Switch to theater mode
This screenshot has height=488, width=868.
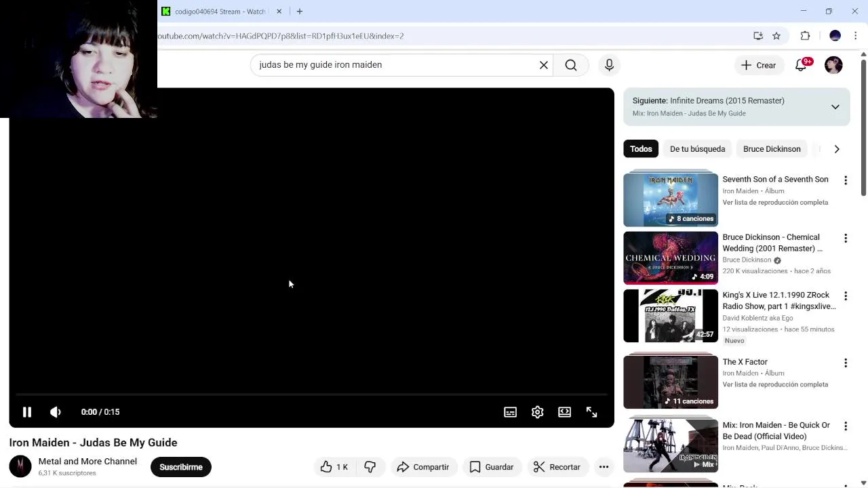click(x=565, y=412)
